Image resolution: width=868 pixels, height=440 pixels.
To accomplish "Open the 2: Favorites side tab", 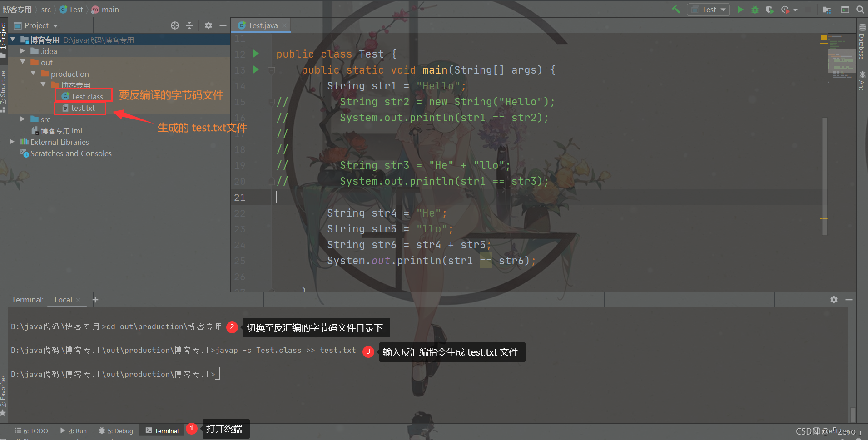I will tap(3, 395).
